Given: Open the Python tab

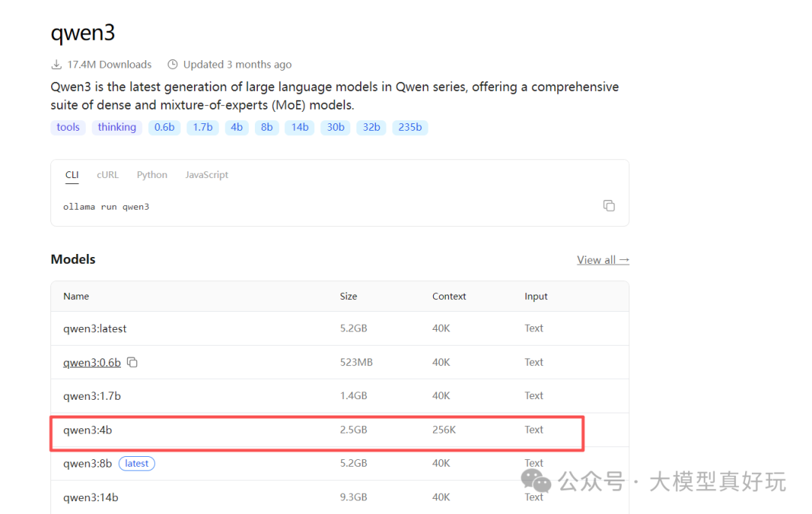Looking at the screenshot, I should point(152,175).
